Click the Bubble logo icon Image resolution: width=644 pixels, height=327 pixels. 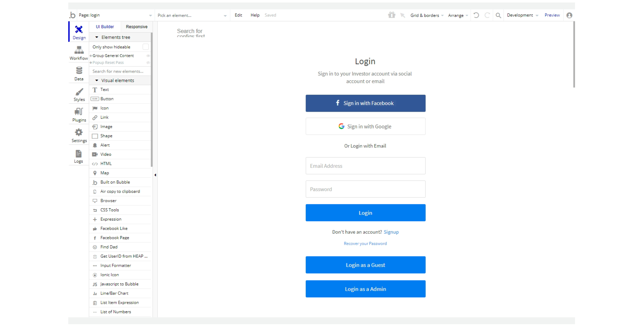pos(72,15)
